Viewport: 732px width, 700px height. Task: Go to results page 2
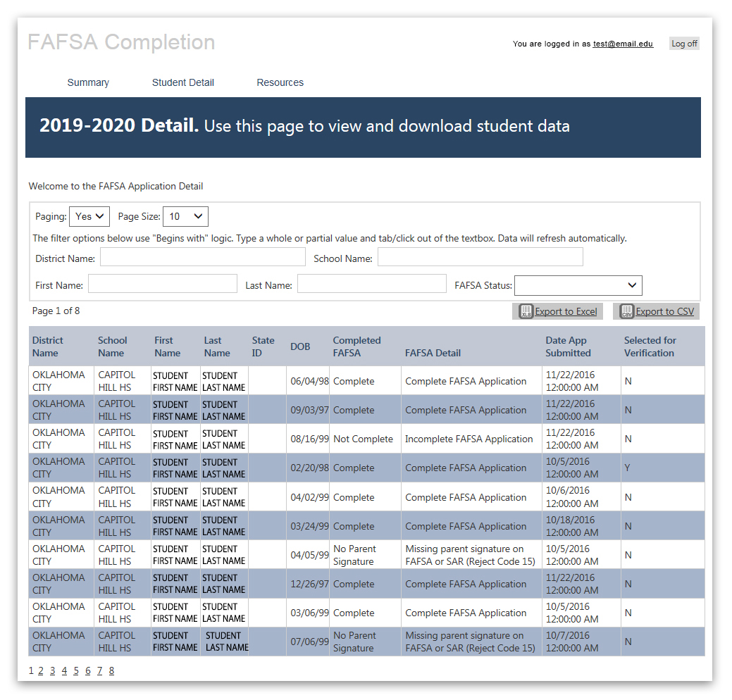point(41,670)
